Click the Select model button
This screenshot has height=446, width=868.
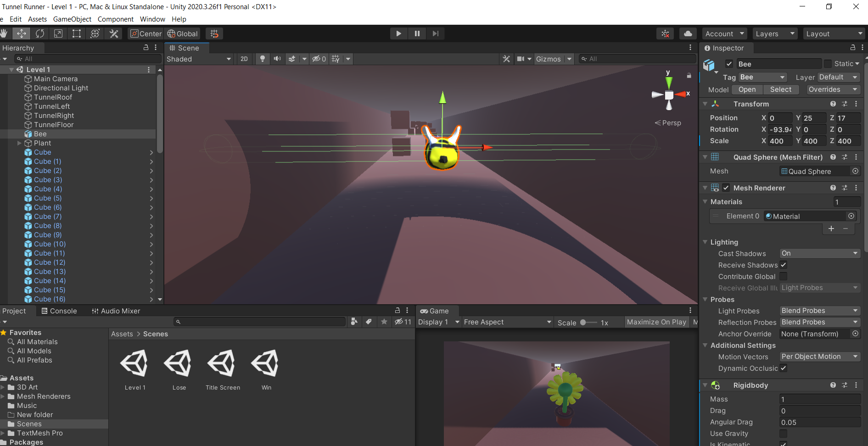(780, 89)
